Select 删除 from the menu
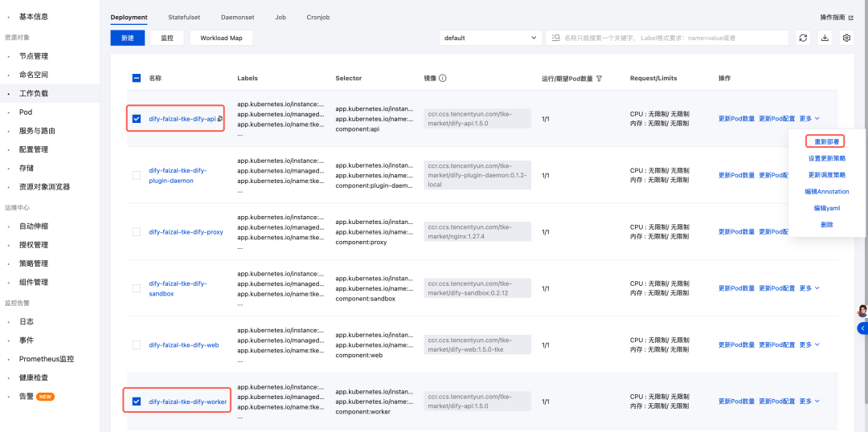 [x=826, y=225]
